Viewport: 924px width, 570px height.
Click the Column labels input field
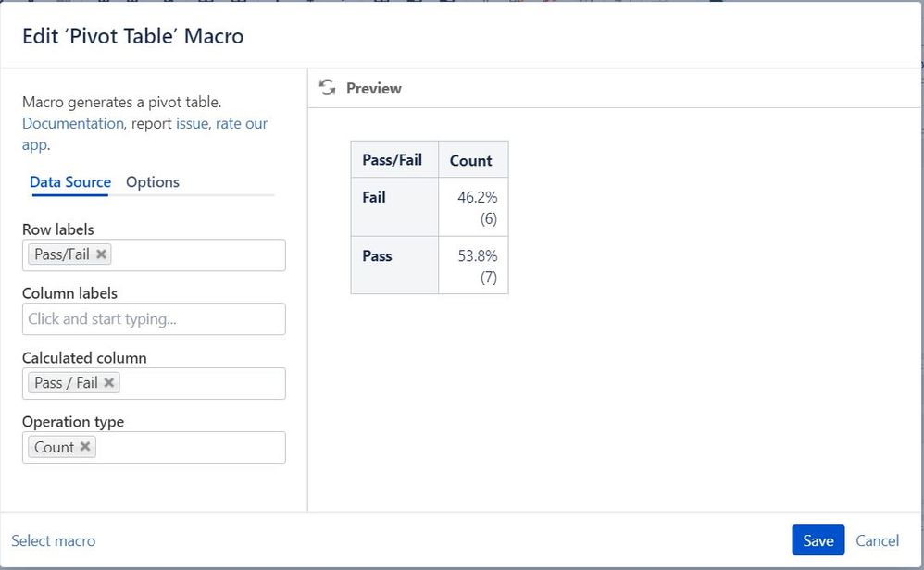[154, 318]
